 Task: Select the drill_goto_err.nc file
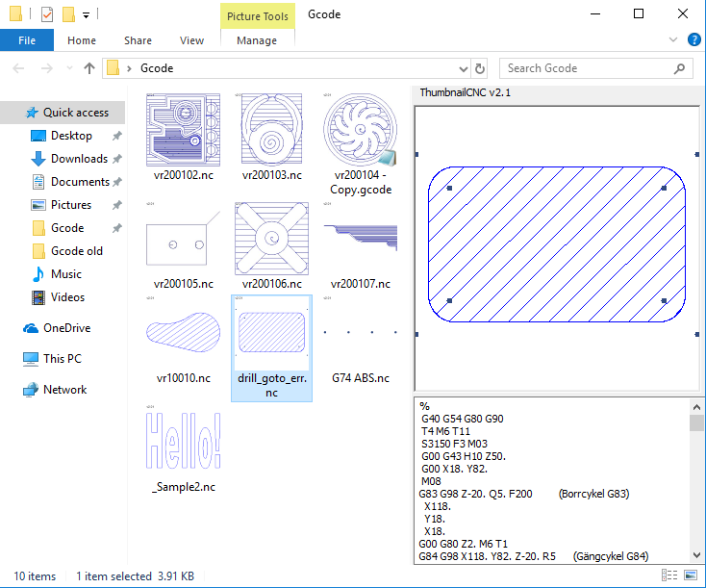tap(271, 347)
